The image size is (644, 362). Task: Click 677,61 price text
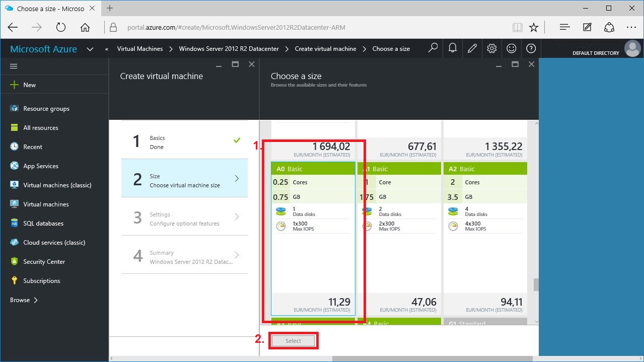(422, 147)
